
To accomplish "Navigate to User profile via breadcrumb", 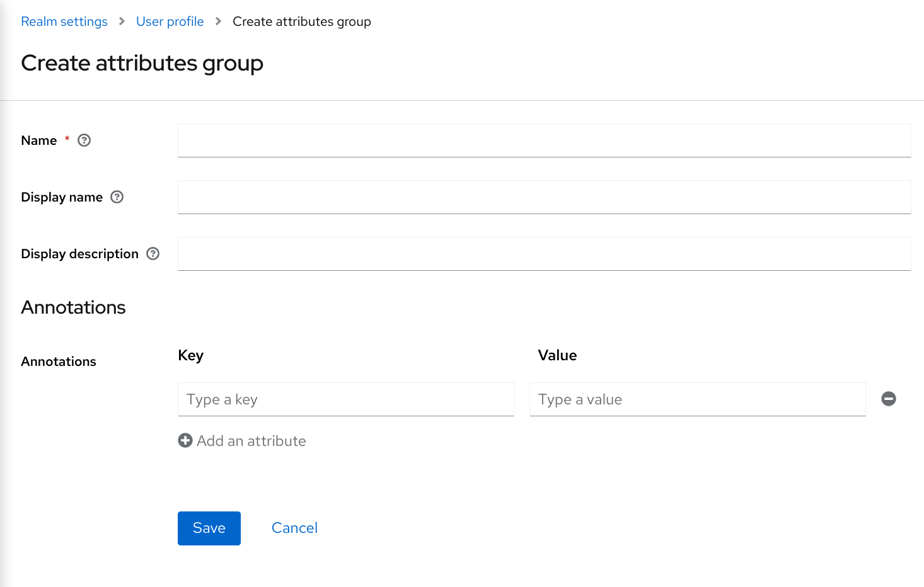I will [x=170, y=21].
